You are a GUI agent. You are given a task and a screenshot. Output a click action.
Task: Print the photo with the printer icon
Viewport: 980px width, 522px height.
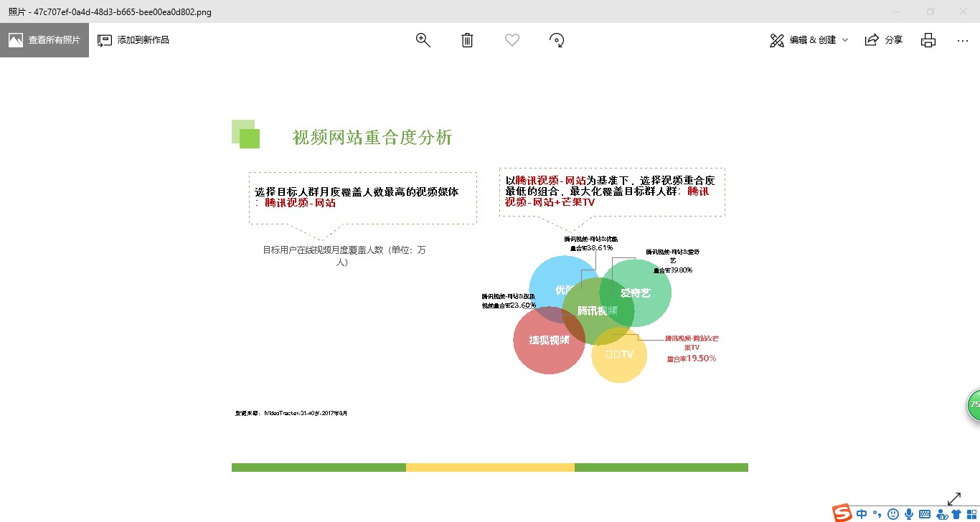928,40
